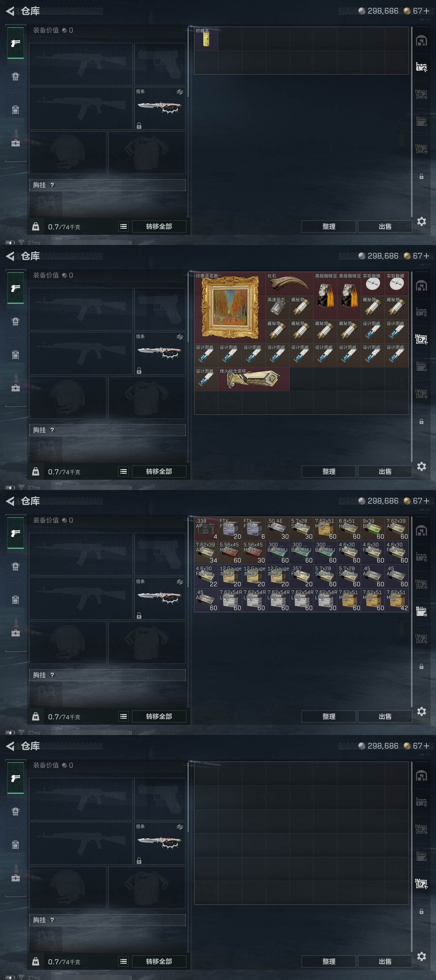
Task: Select the 柠檬茶 lemon tea item
Action: [206, 38]
